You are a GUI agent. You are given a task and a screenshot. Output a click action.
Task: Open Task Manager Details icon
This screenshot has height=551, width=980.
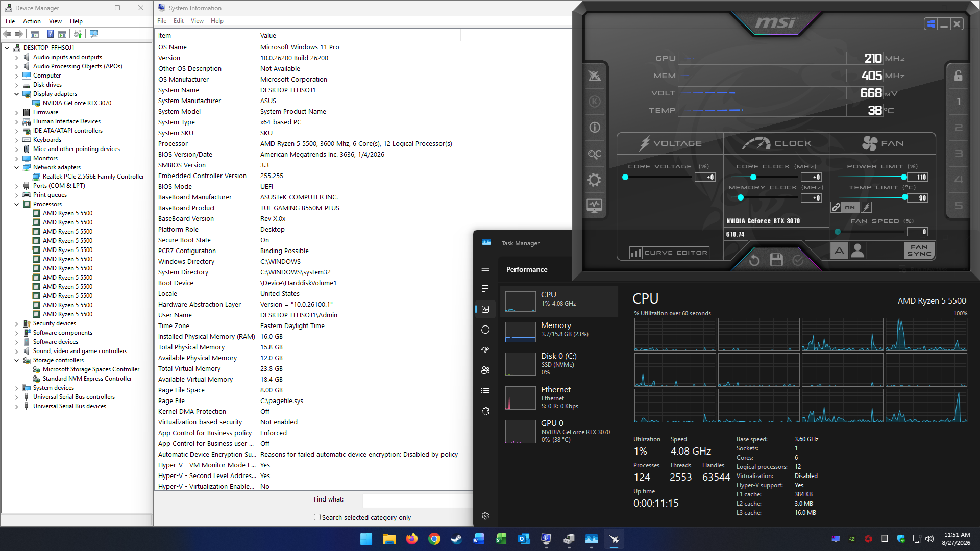(x=485, y=391)
